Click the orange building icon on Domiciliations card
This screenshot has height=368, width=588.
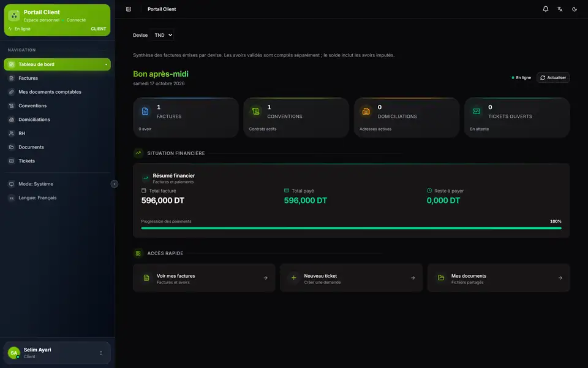366,111
